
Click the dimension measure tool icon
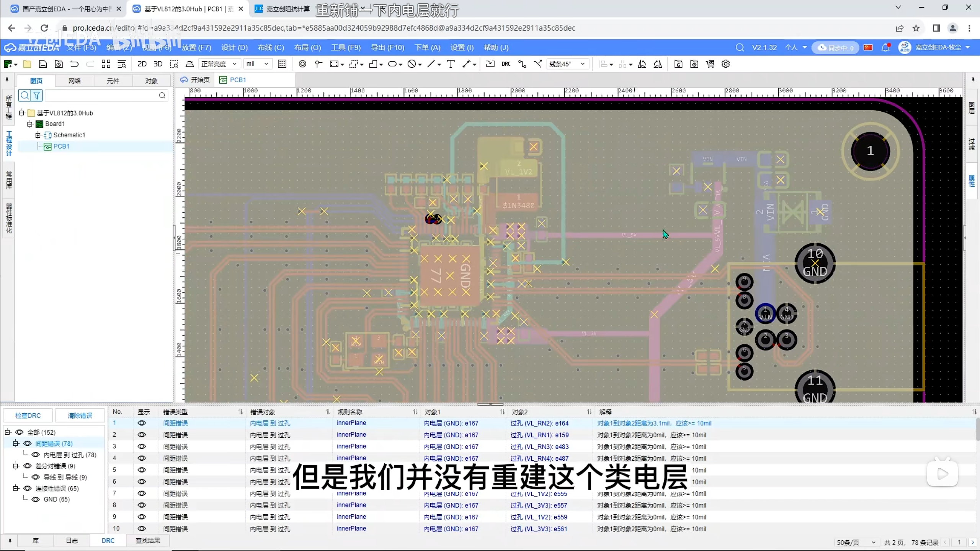coord(466,64)
